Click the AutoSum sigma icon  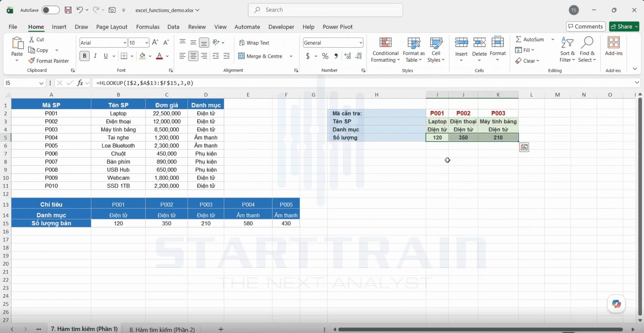(x=518, y=39)
